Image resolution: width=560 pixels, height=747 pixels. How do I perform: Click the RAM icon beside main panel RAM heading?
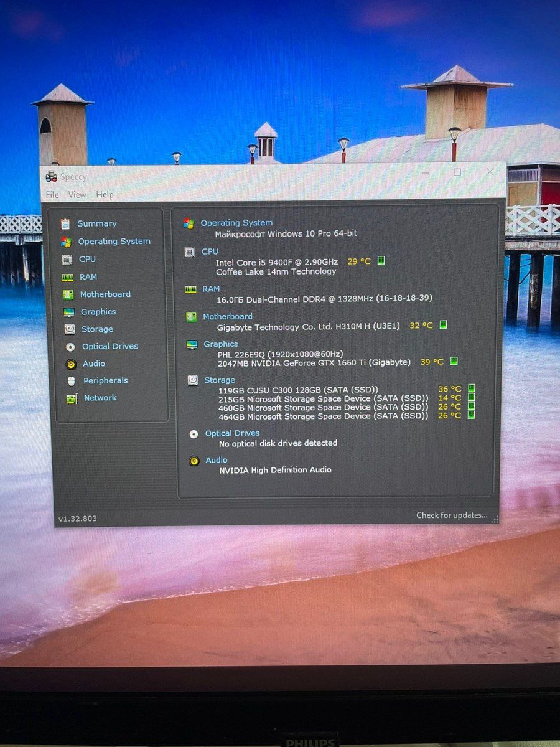(x=190, y=289)
